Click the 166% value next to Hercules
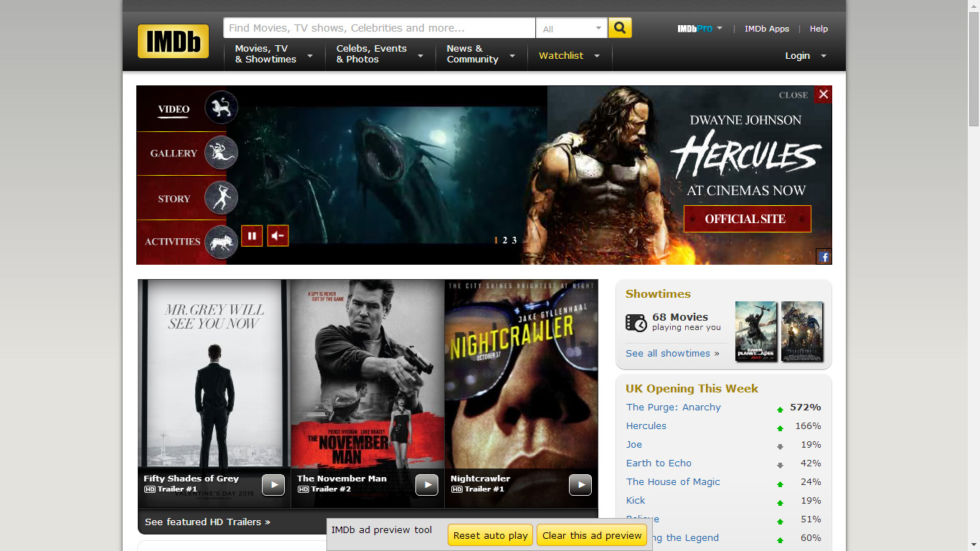 coord(808,425)
